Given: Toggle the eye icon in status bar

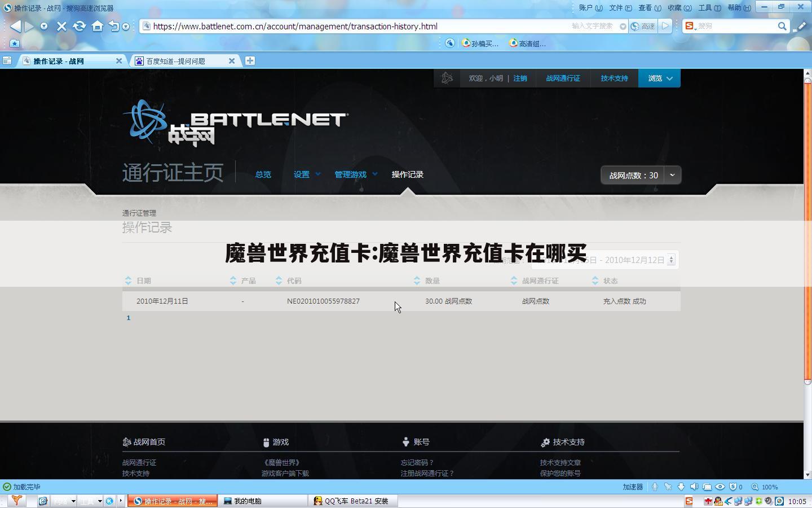Looking at the screenshot, I should [x=720, y=487].
